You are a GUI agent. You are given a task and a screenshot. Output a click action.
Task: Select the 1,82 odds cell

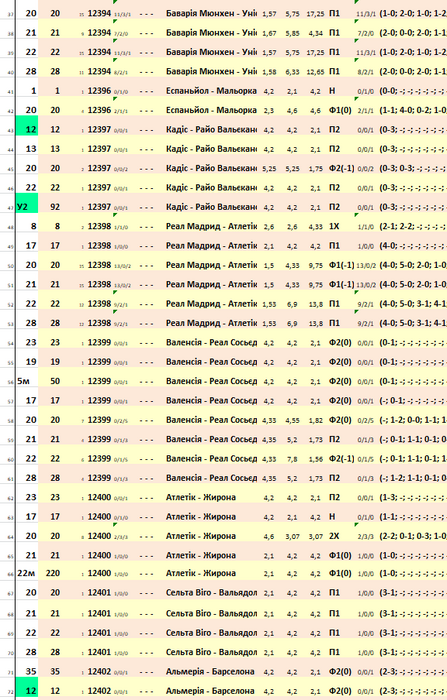pos(315,421)
